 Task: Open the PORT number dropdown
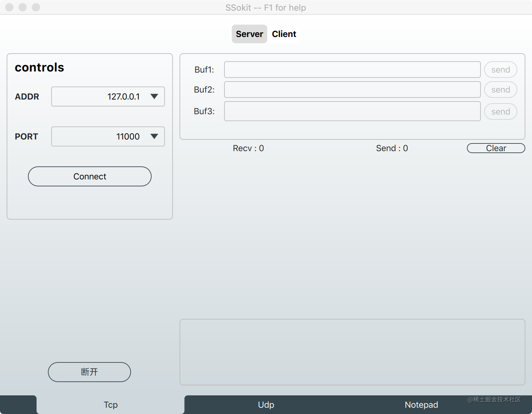(154, 136)
